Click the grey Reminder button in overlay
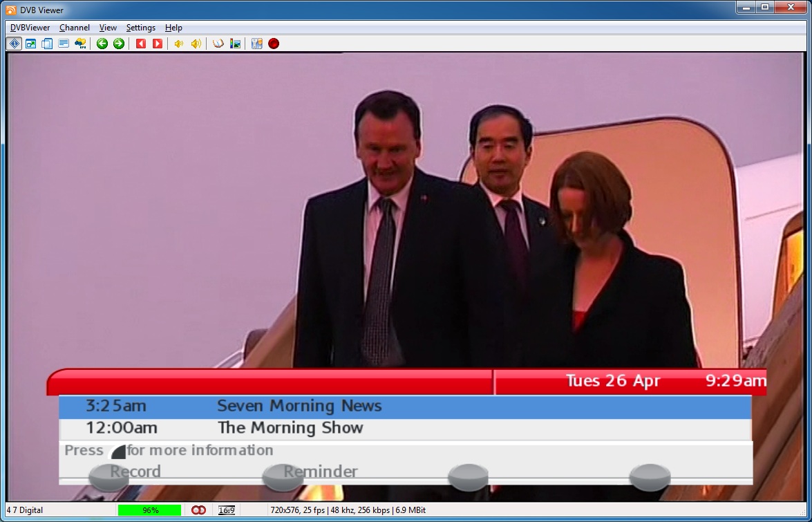Image resolution: width=812 pixels, height=522 pixels. click(x=283, y=478)
